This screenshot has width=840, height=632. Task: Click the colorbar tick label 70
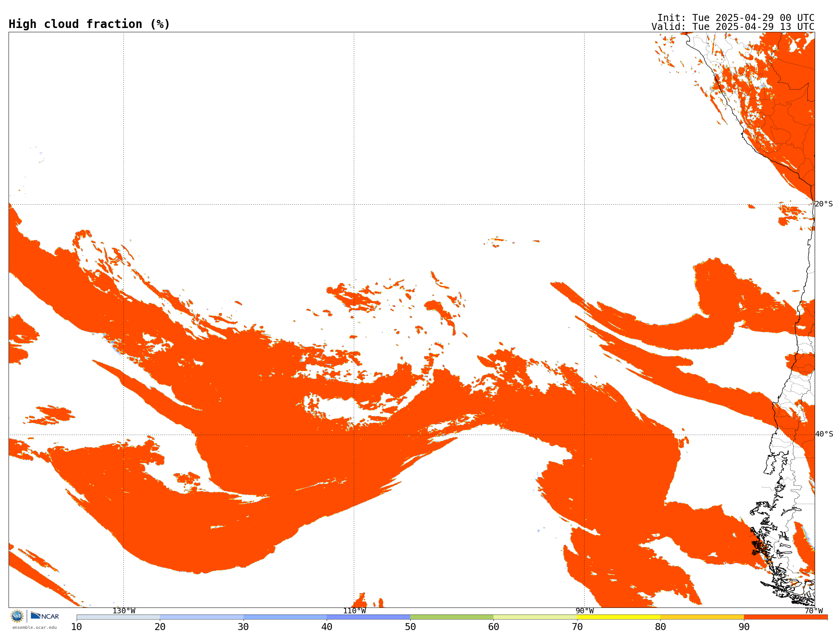click(x=577, y=627)
